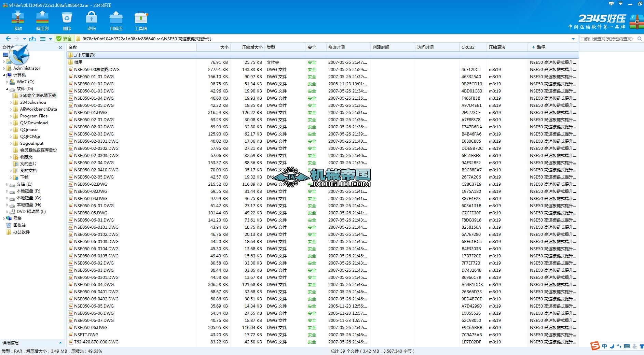Image resolution: width=644 pixels, height=355 pixels.
Task: Click the Sogou input icon at bottom right
Action: (x=595, y=346)
